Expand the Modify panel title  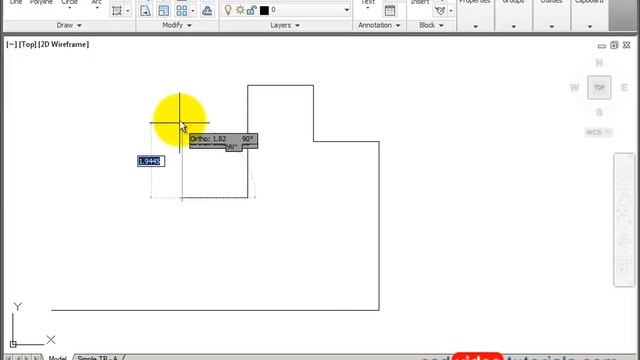(x=177, y=25)
